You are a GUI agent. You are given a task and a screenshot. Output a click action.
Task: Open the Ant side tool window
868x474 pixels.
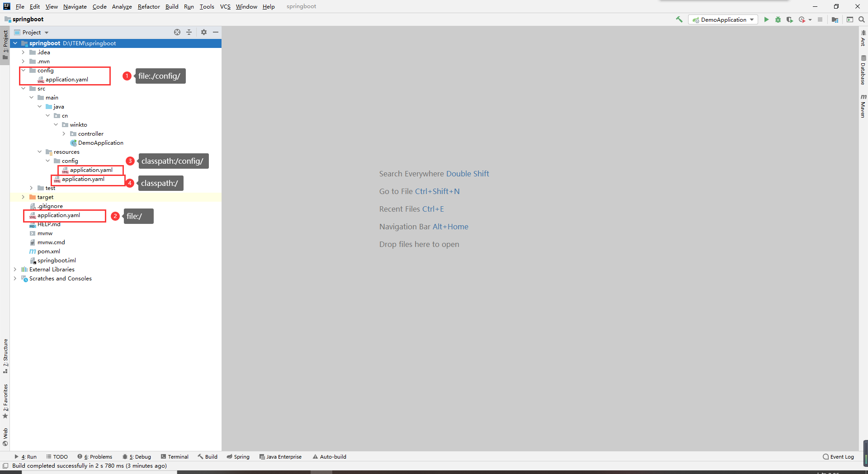[x=863, y=38]
